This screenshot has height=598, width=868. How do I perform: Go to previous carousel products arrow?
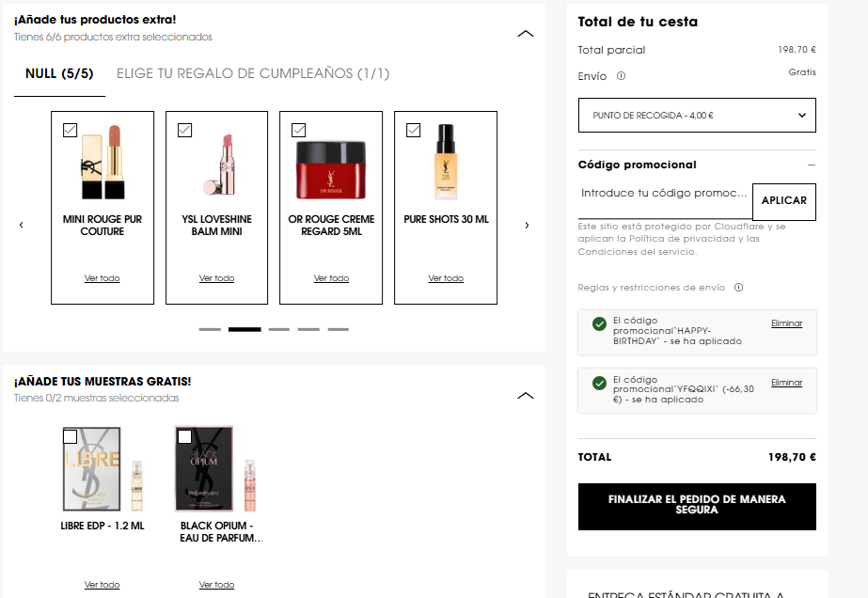[x=21, y=225]
